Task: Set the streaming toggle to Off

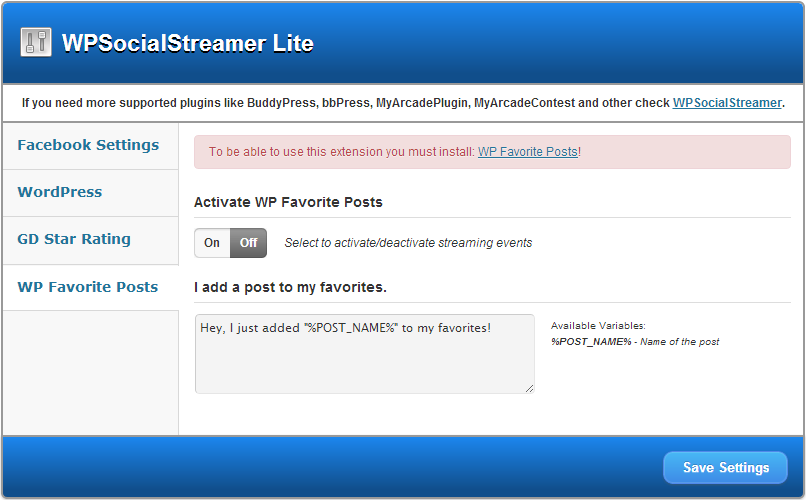Action: coord(248,243)
